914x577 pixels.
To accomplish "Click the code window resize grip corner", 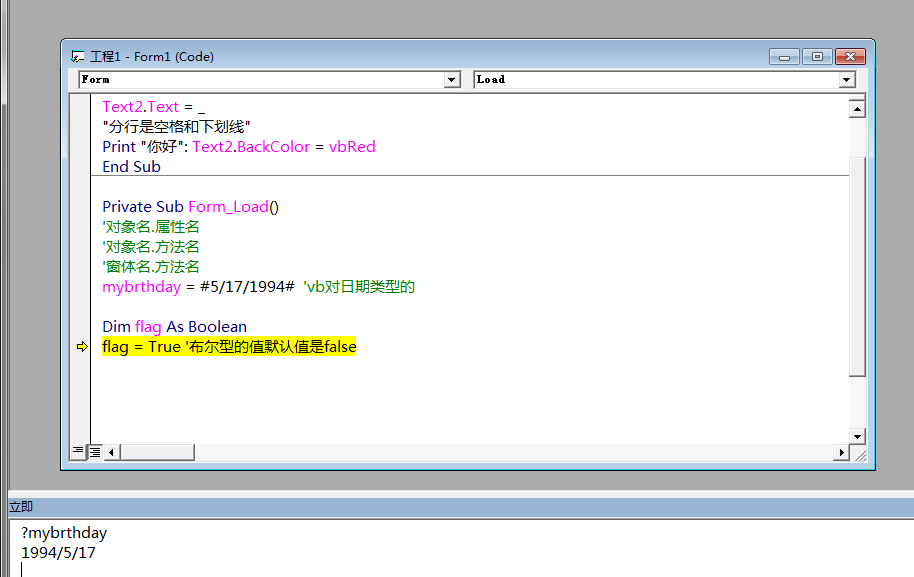I will (859, 454).
